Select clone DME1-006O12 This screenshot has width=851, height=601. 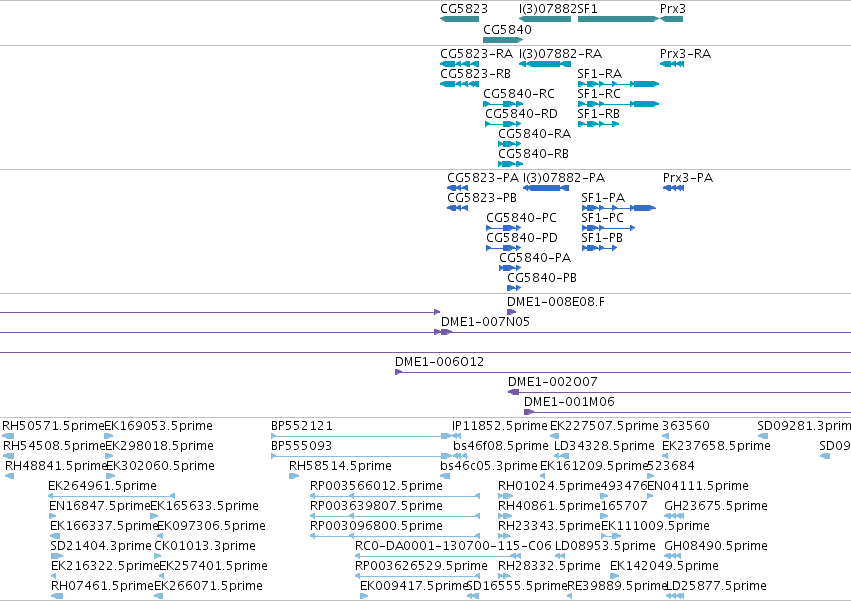(x=439, y=363)
